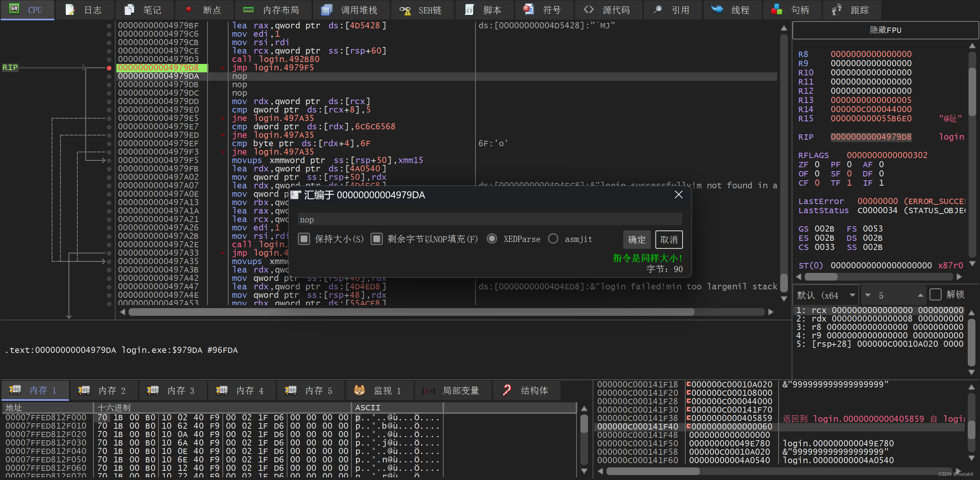Click the call stack (调用堆栈) icon

(x=327, y=10)
